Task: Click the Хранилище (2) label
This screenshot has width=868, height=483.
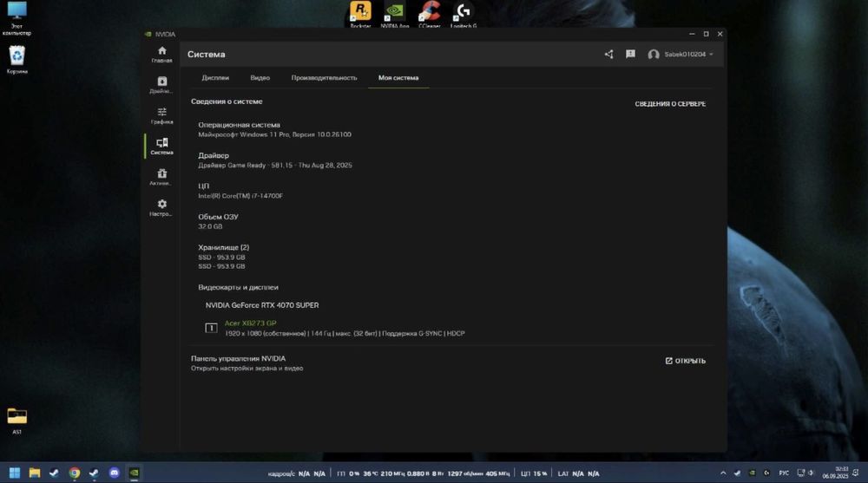Action: 224,247
